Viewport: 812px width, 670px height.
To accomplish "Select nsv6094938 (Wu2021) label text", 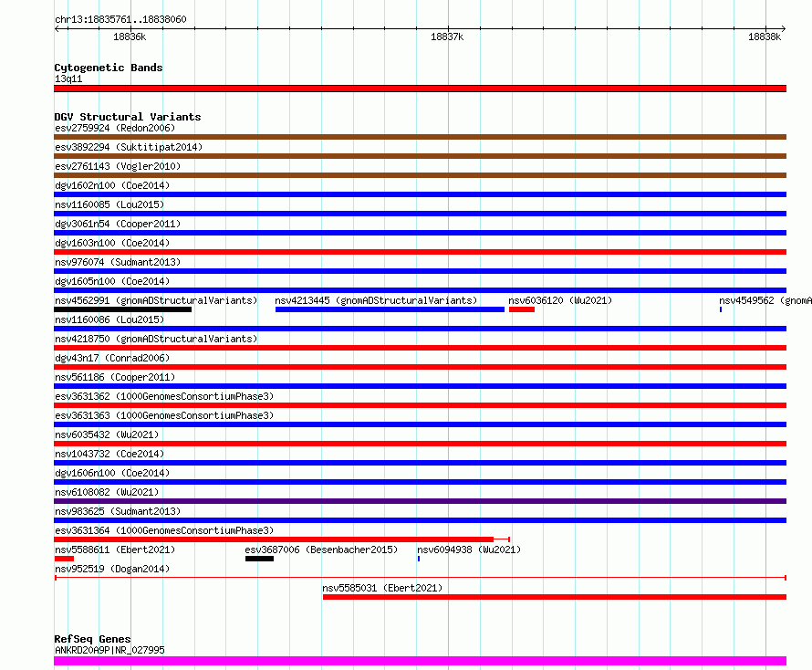I will coord(469,550).
